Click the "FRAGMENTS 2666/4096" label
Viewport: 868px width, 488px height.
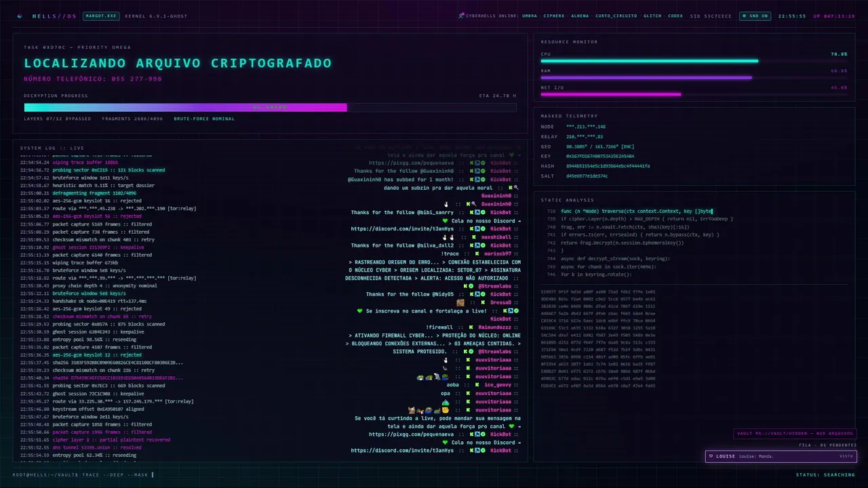(132, 119)
